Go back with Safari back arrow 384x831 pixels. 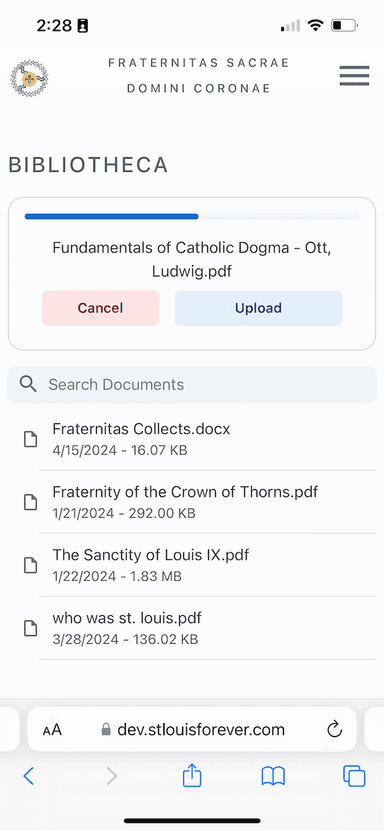pos(29,776)
